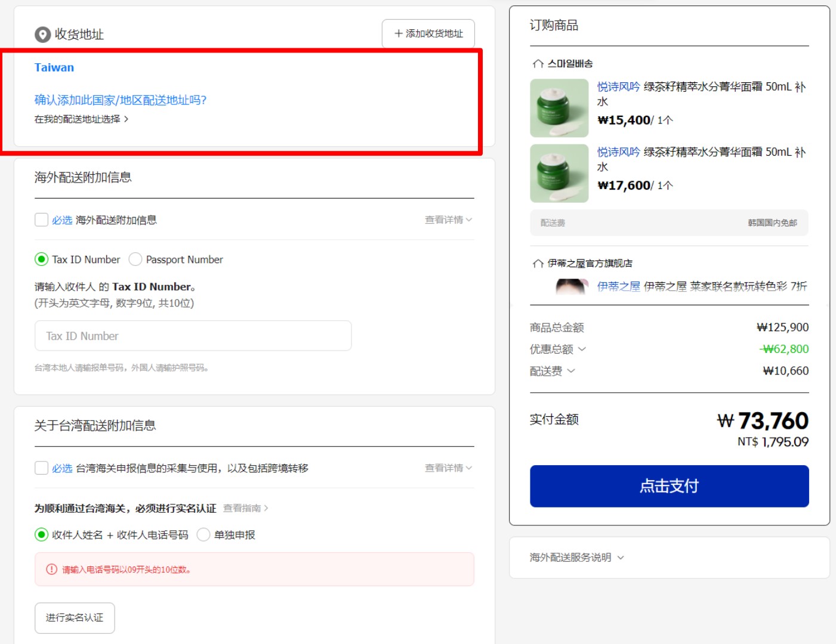Open the 查看指南 guide link
The width and height of the screenshot is (836, 644).
coord(242,508)
